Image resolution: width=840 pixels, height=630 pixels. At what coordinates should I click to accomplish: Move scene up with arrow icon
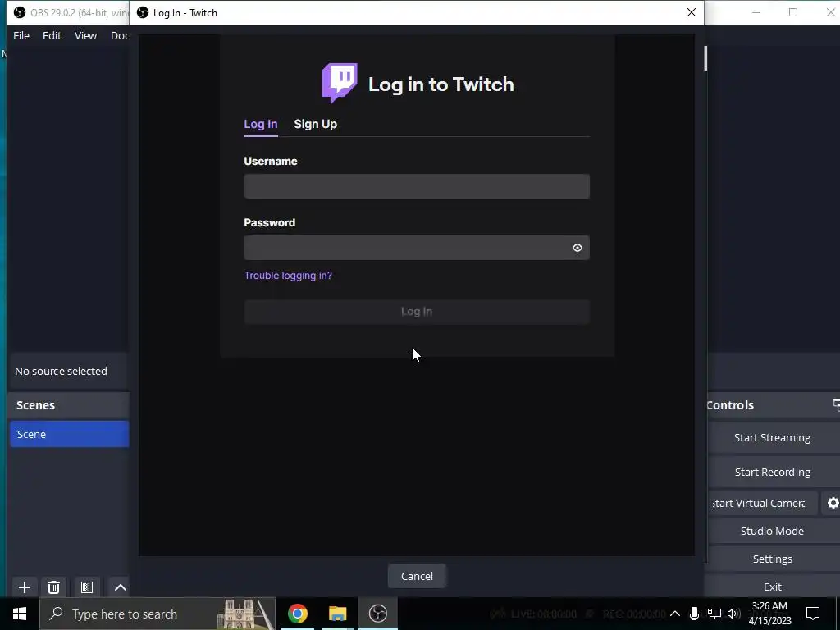coord(120,587)
